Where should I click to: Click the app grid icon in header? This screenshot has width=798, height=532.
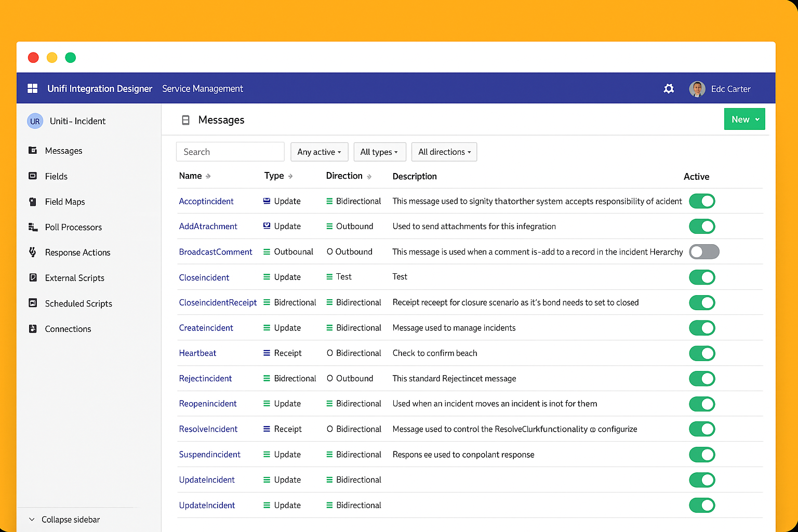[32, 88]
